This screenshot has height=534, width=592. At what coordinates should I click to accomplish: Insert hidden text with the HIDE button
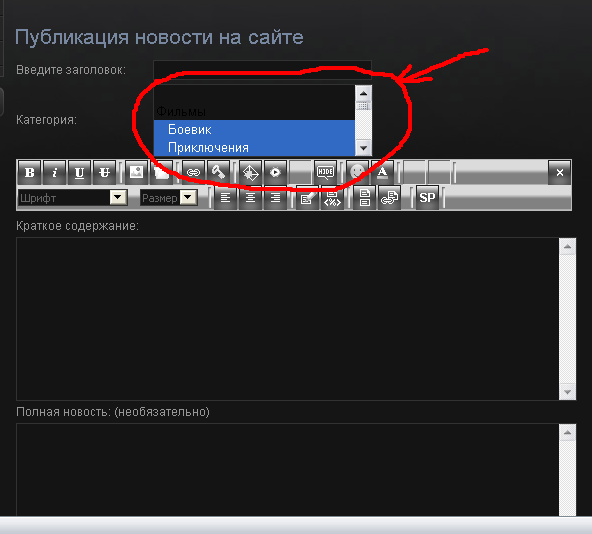click(x=325, y=172)
